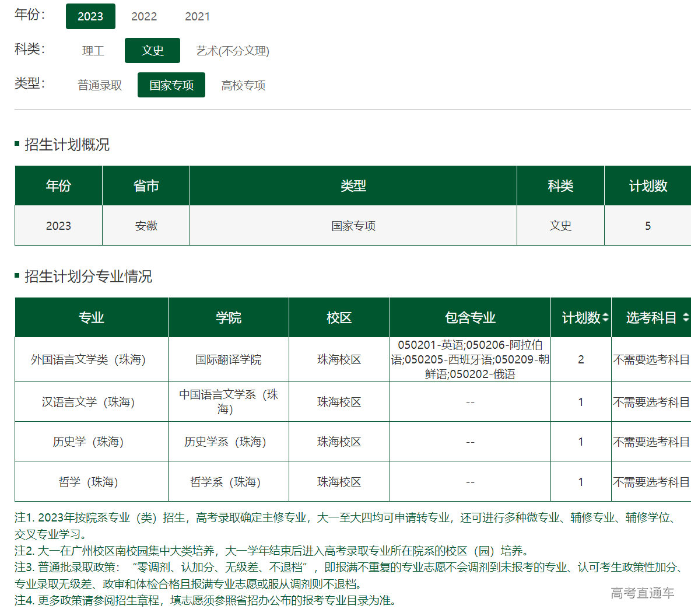The image size is (691, 616).
Task: Click 国际翻译学院 in the table
Action: tap(228, 359)
